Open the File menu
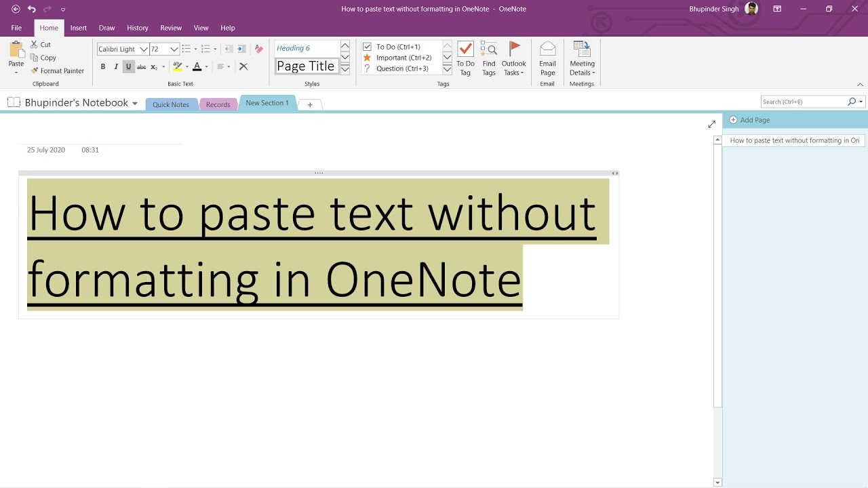 point(16,28)
